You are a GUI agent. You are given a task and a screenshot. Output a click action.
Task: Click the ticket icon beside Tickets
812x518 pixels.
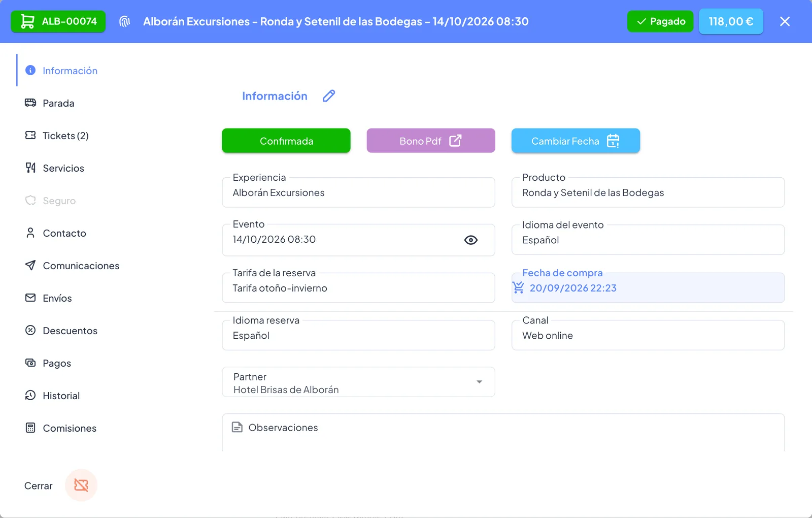tap(30, 135)
